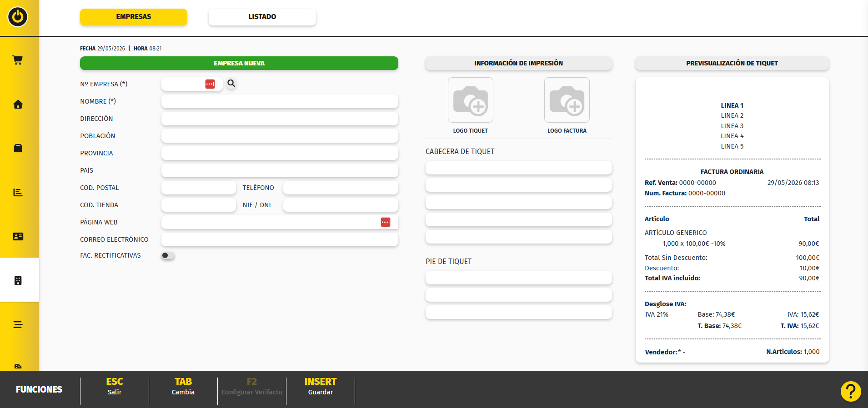The image size is (868, 408).
Task: Click the TAB Cambia button
Action: coord(183,387)
